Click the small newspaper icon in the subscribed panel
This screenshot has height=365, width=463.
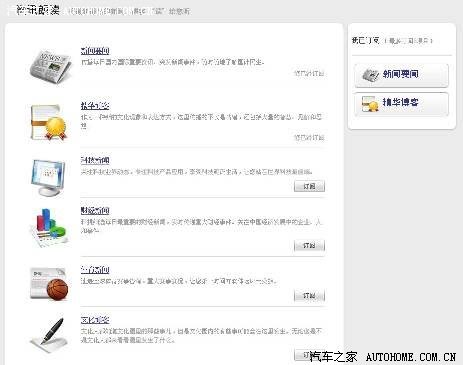point(370,75)
